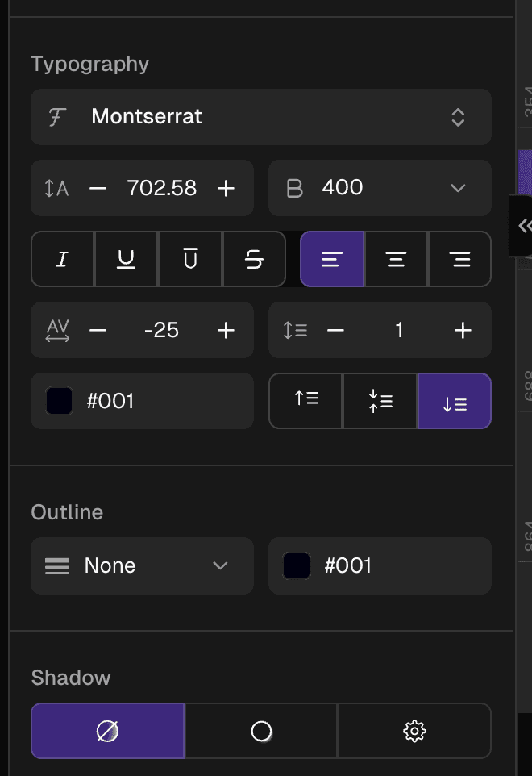Expand the Outline style None dropdown
This screenshot has height=776, width=532.
click(142, 566)
